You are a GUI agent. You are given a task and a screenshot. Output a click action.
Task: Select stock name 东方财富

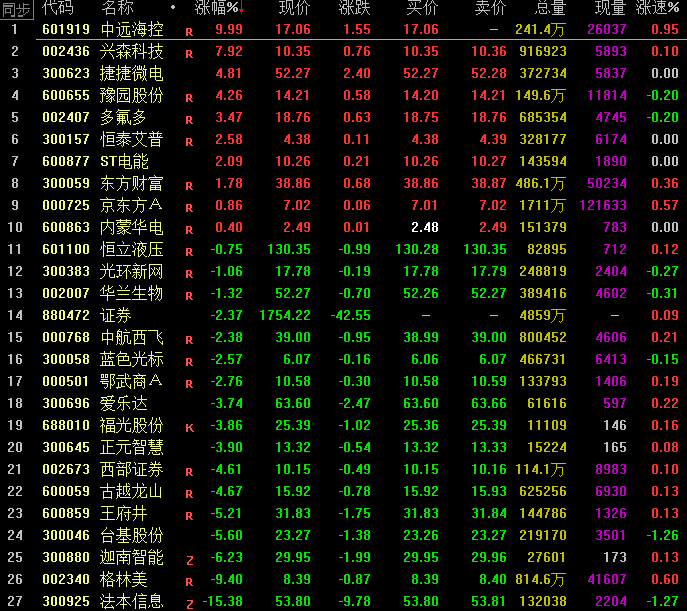(132, 184)
